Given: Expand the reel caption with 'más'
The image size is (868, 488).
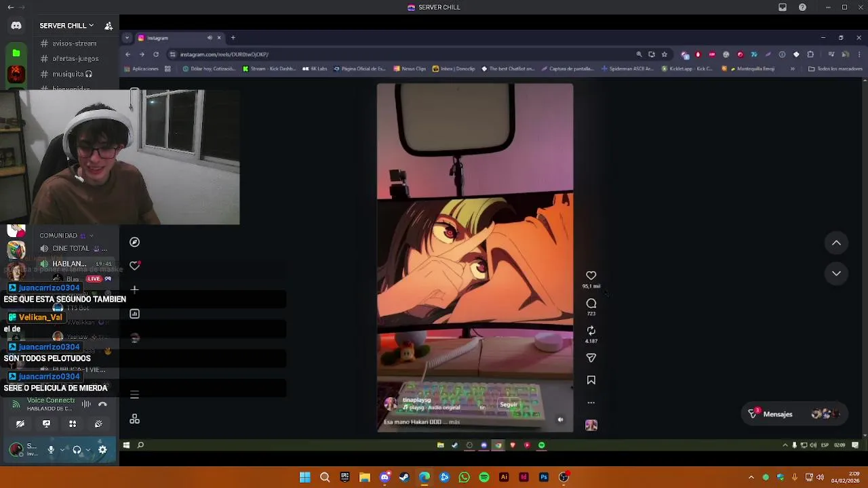Looking at the screenshot, I should pos(454,422).
